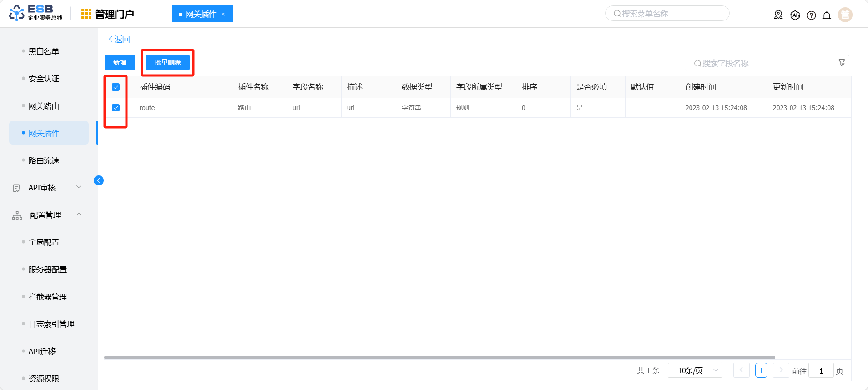Click the grid icon beside 管理门户
This screenshot has height=390, width=868.
(86, 14)
